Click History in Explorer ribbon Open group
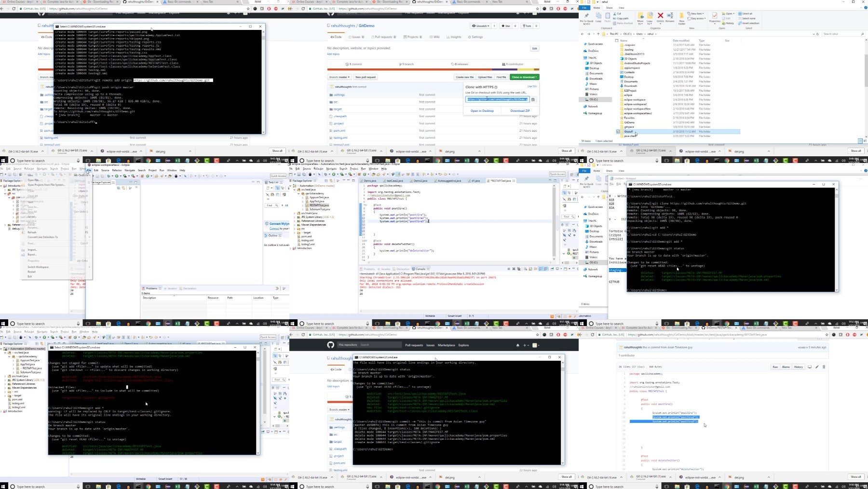Viewport: 868px width, 489px height. [729, 23]
